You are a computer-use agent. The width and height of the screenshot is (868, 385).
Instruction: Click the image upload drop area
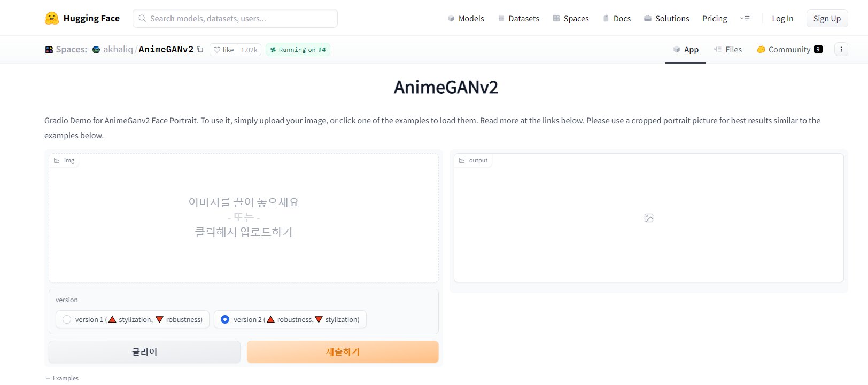pos(244,218)
